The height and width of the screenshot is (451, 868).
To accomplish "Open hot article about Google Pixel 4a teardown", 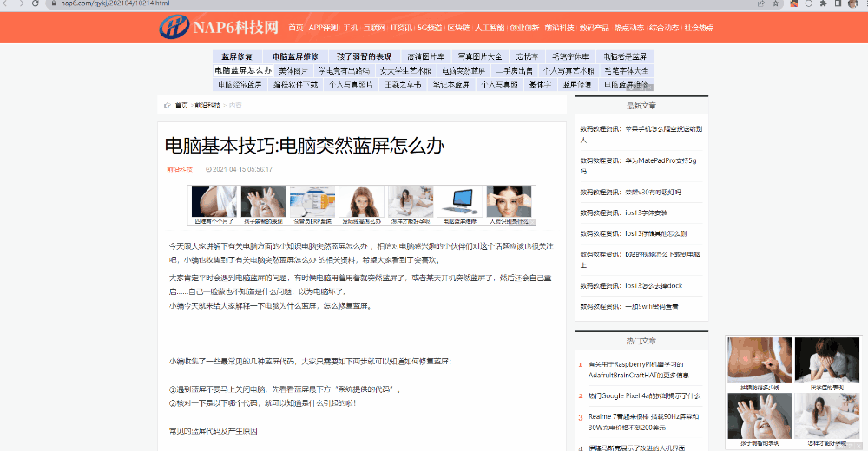I will 644,396.
